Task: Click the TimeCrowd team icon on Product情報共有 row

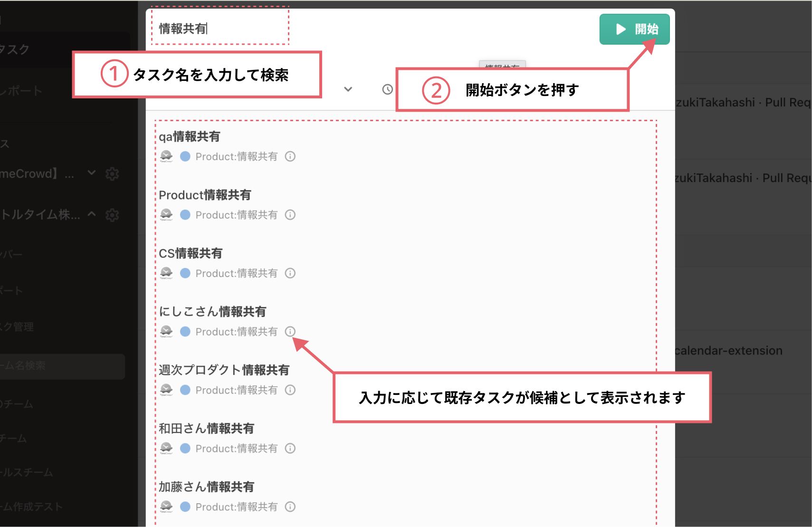Action: 166,214
